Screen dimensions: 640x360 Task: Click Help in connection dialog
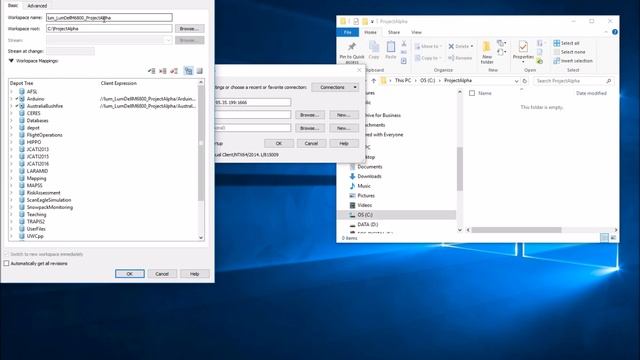[344, 143]
